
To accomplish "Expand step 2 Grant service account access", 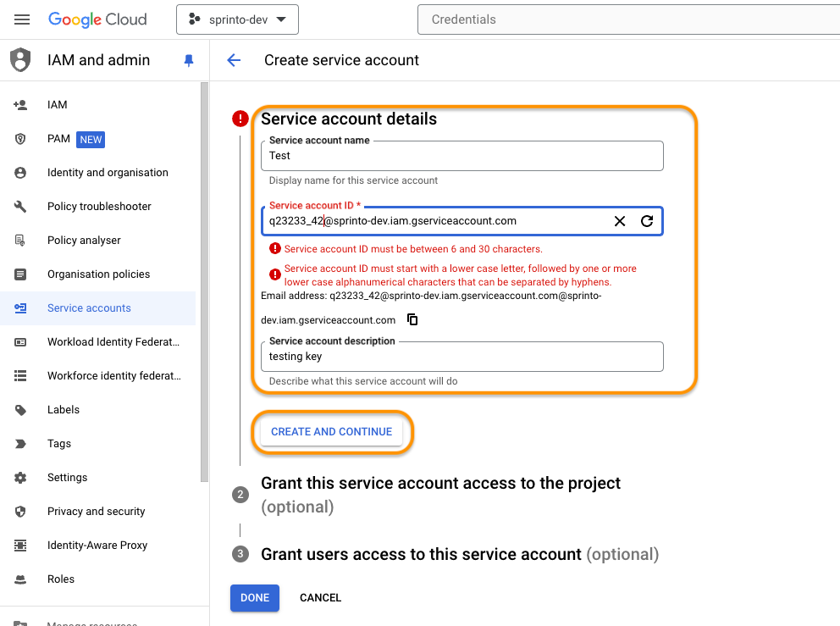I will (440, 495).
